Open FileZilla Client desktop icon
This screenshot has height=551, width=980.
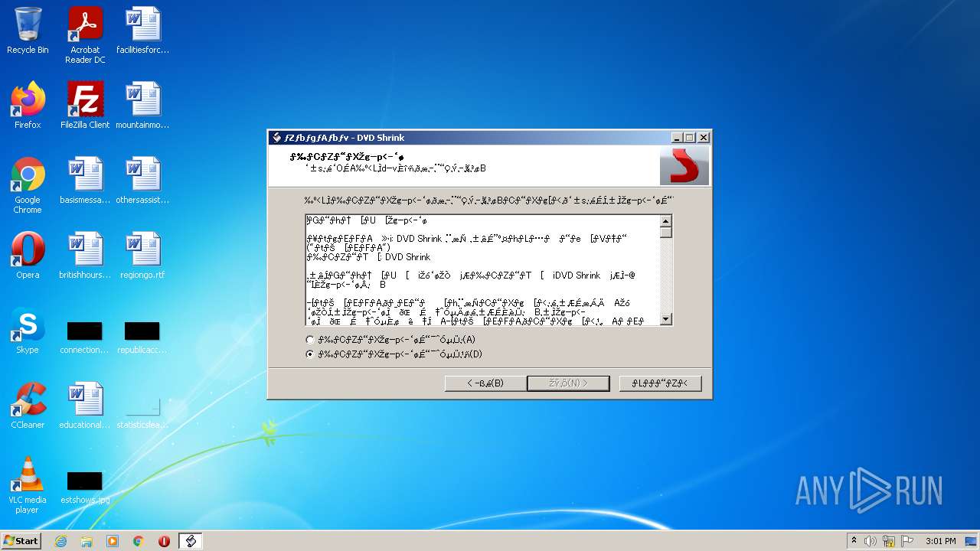[x=85, y=106]
